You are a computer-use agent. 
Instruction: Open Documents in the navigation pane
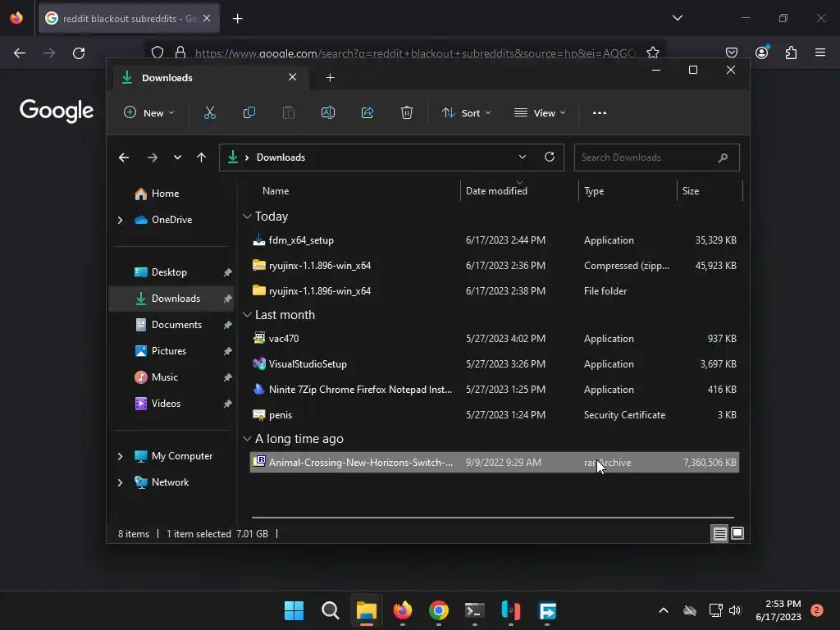tap(176, 325)
